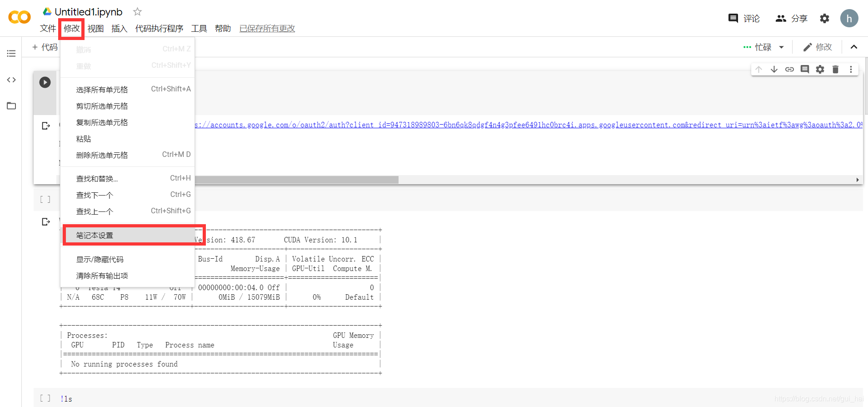The width and height of the screenshot is (868, 407).
Task: Copy a link to this cell
Action: coord(789,69)
